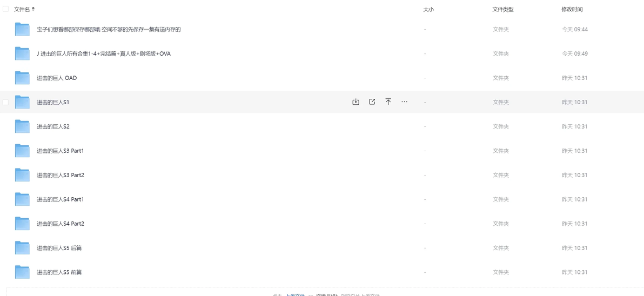Open folder icon of 进击的巨人S3 Part2
644x296 pixels.
[x=22, y=175]
